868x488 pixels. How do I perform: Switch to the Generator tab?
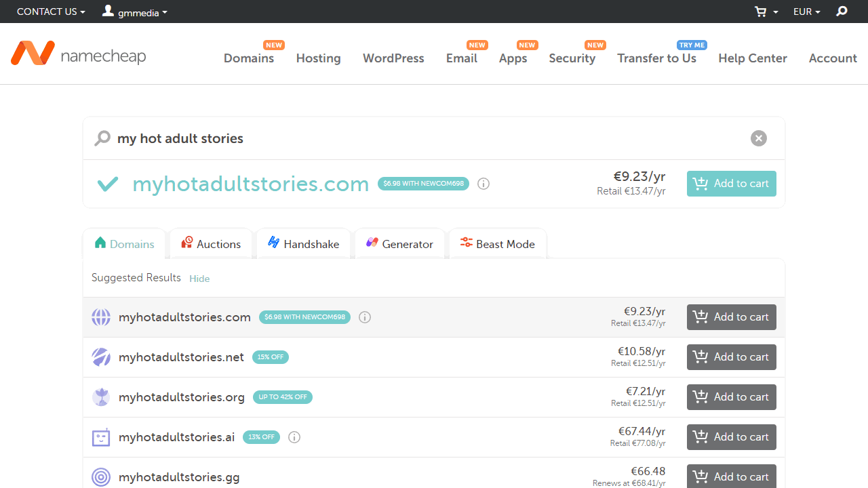[399, 243]
